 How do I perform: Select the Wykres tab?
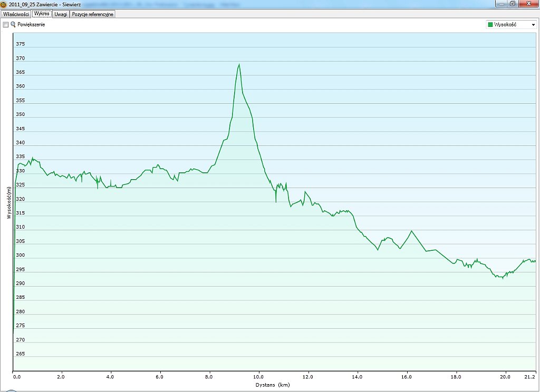pyautogui.click(x=42, y=14)
